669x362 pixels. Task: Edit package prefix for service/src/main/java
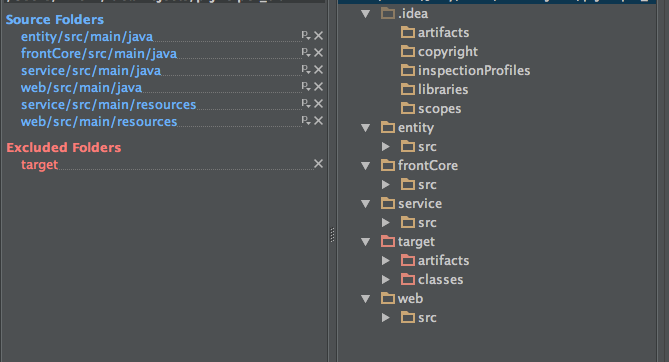[306, 70]
